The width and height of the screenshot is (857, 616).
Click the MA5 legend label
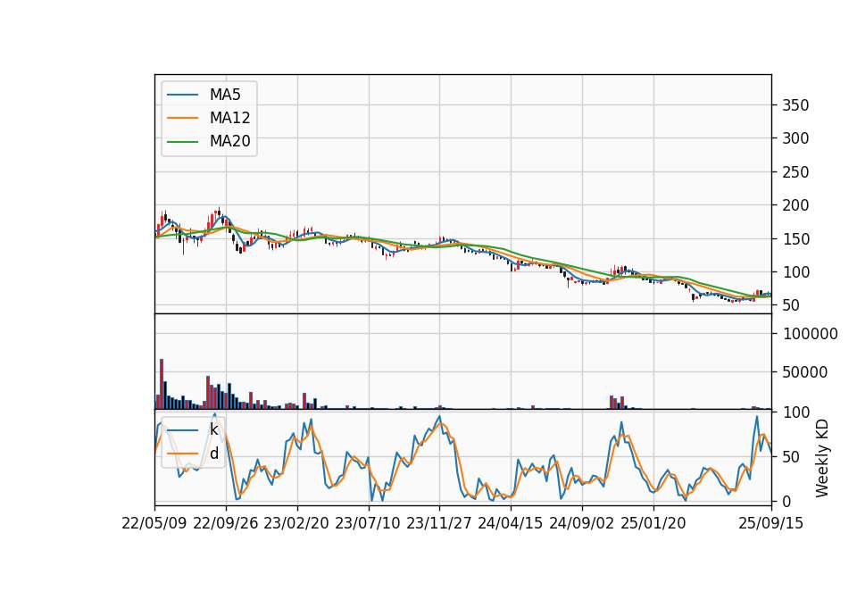tap(225, 95)
